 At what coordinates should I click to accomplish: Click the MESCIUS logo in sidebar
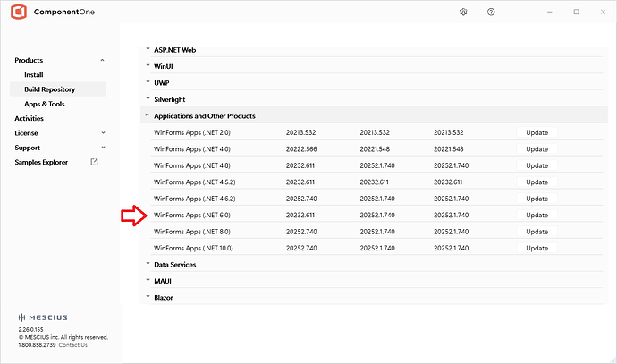point(43,317)
